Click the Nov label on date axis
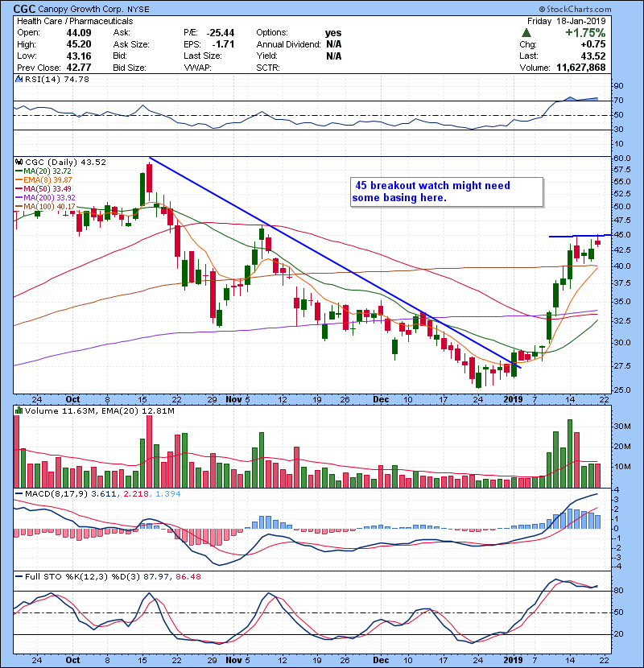This screenshot has height=668, width=644. pyautogui.click(x=235, y=398)
